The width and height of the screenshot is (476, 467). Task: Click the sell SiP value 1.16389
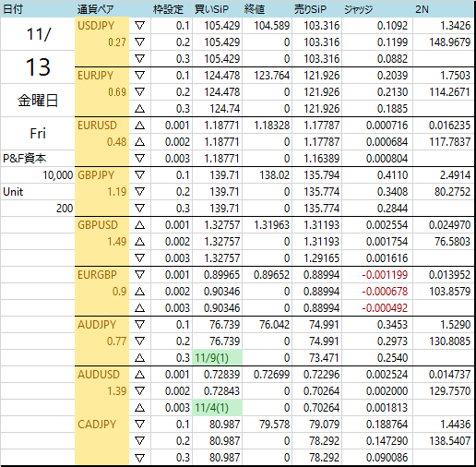click(322, 159)
